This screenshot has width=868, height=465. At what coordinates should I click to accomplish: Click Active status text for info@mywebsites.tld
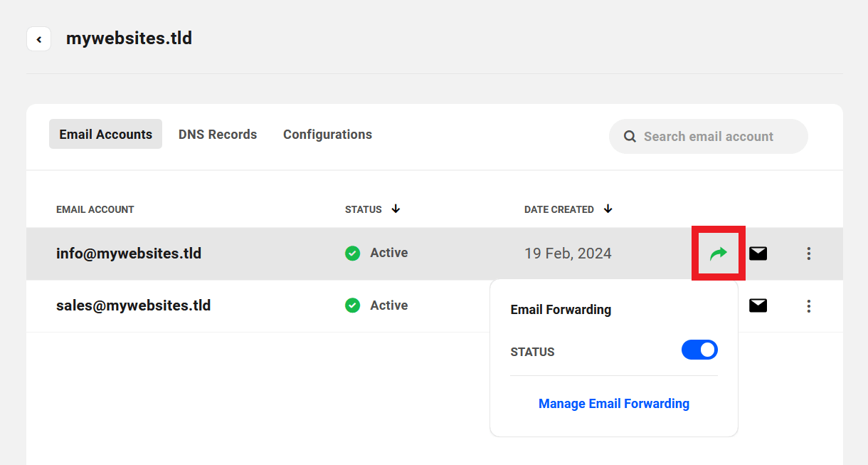(389, 253)
